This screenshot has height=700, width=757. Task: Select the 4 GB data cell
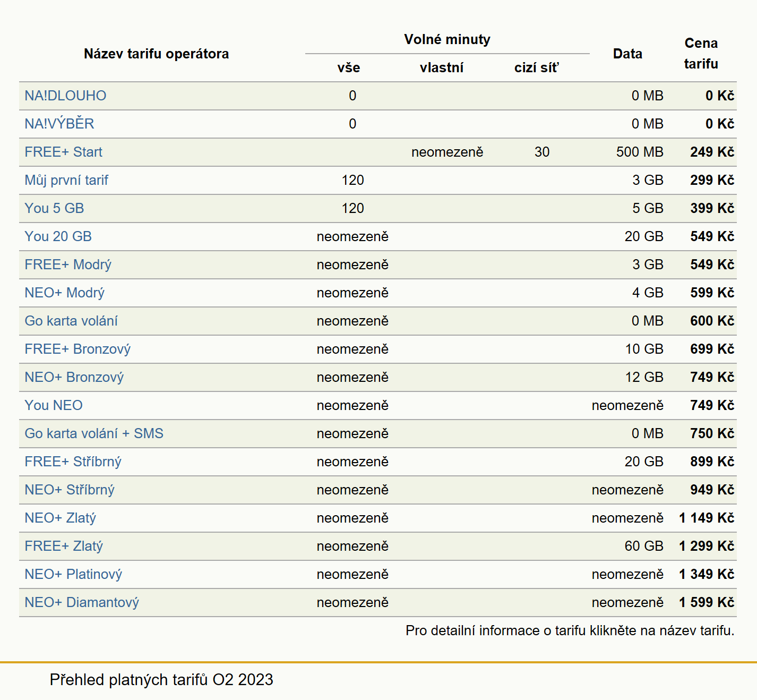(x=648, y=293)
